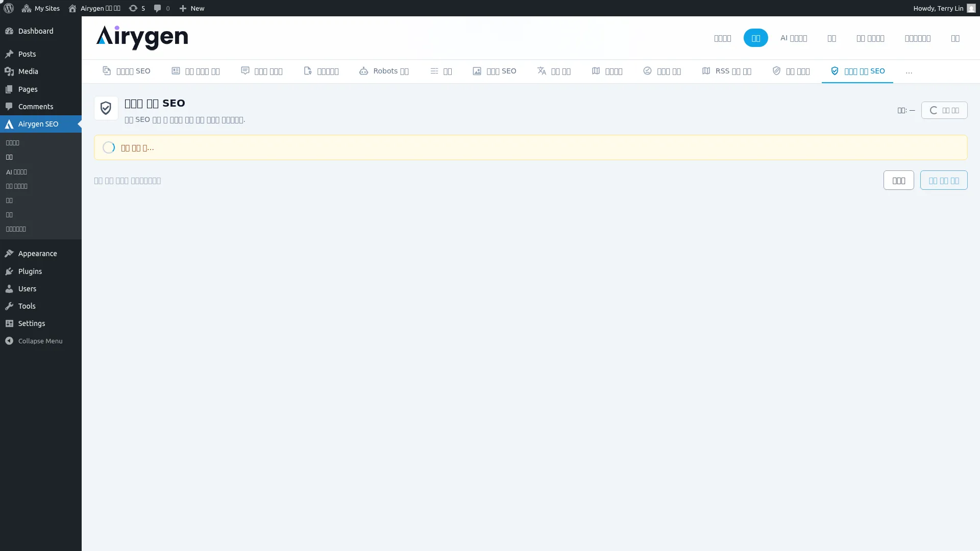Viewport: 980px width, 551px height.
Task: Select the active shield-check SEO tab
Action: click(857, 71)
